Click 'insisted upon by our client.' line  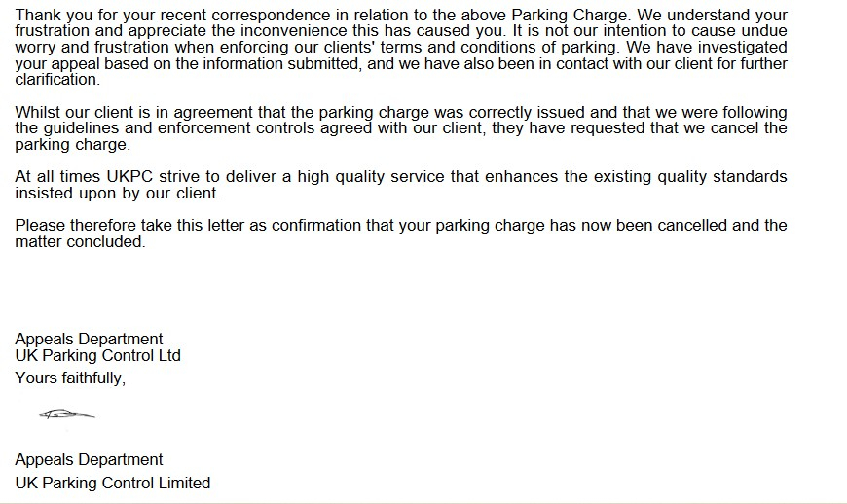pyautogui.click(x=118, y=194)
